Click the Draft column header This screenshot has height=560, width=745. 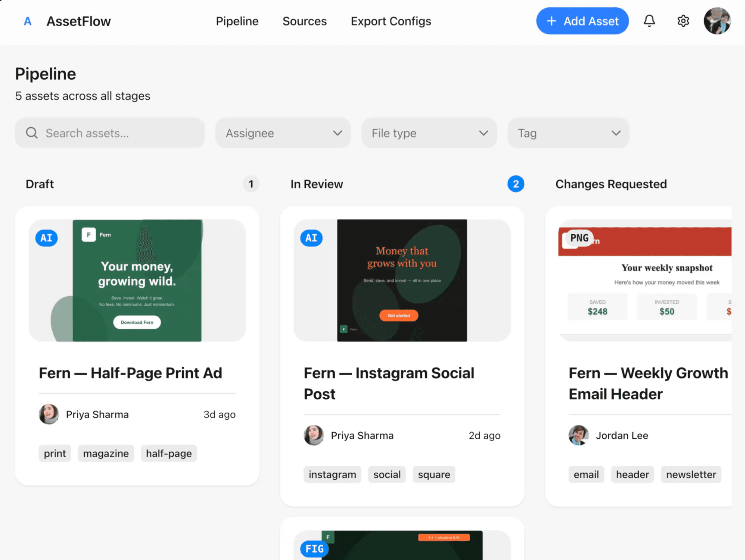tap(40, 184)
